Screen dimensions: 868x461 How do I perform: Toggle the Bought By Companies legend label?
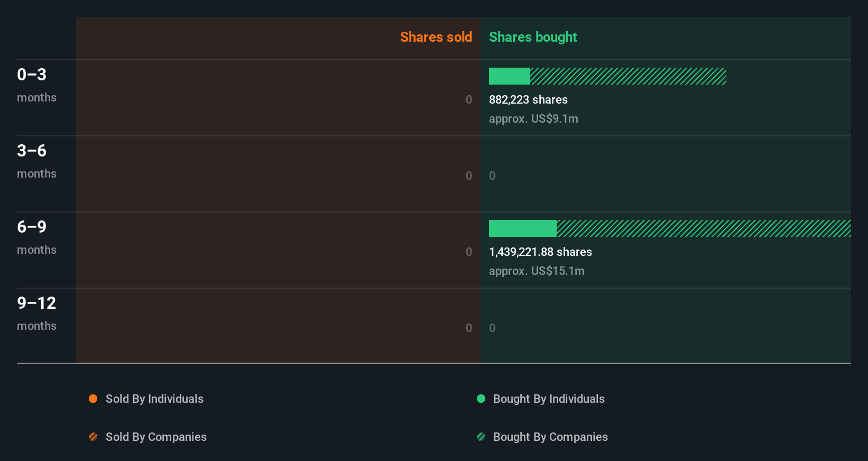tap(550, 437)
